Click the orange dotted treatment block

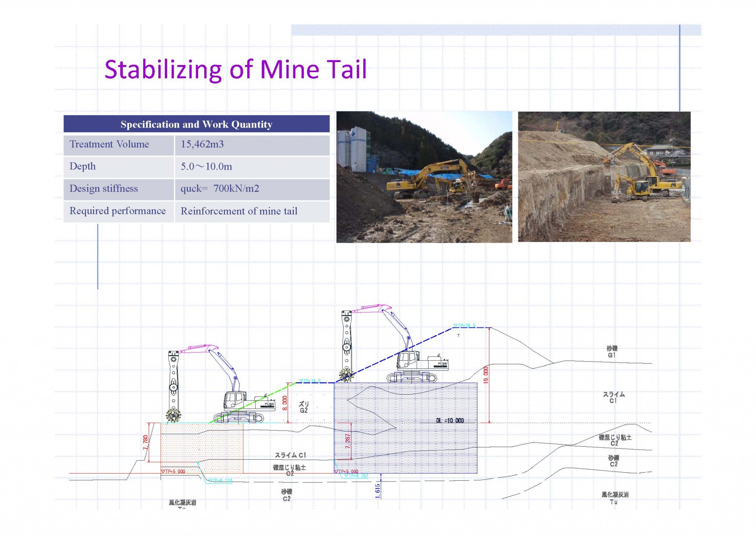point(202,448)
